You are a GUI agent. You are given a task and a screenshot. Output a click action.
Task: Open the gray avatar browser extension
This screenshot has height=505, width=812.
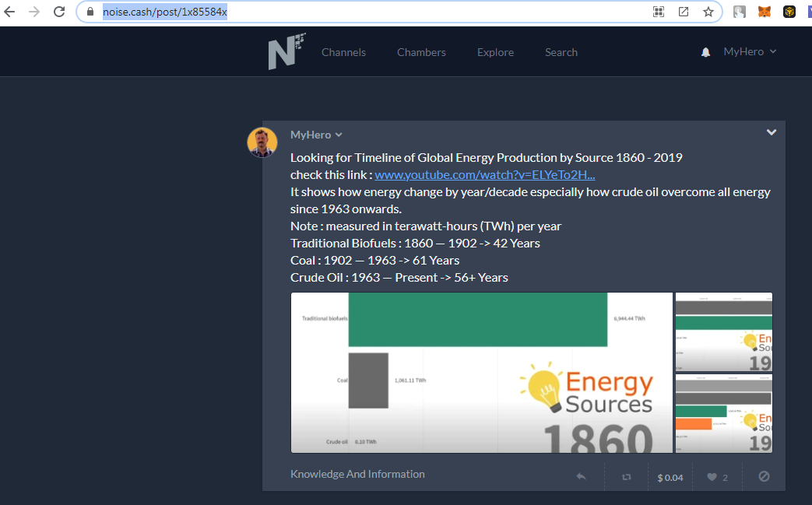coord(740,12)
